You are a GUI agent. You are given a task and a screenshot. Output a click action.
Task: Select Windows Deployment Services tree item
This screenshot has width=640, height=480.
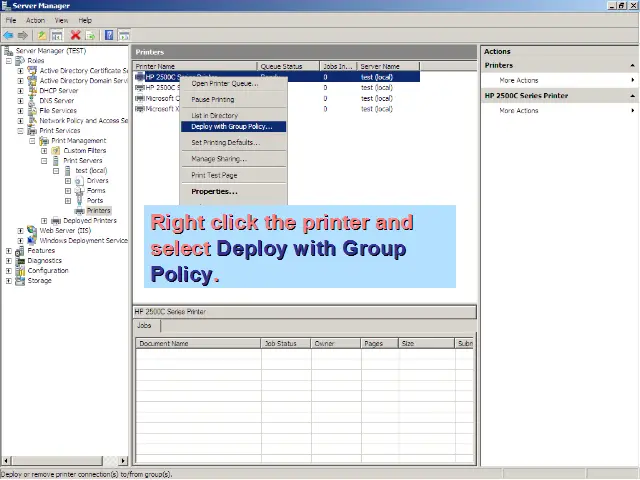coord(83,241)
